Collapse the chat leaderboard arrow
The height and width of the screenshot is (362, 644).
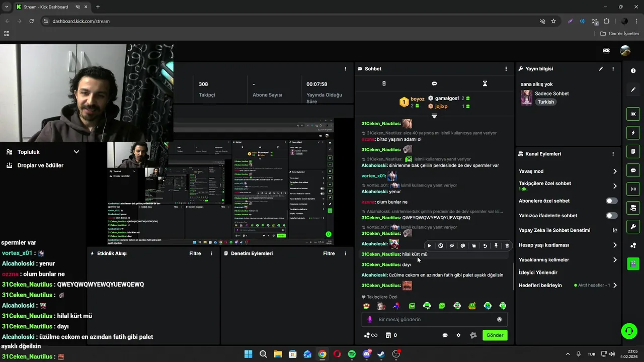pyautogui.click(x=434, y=116)
